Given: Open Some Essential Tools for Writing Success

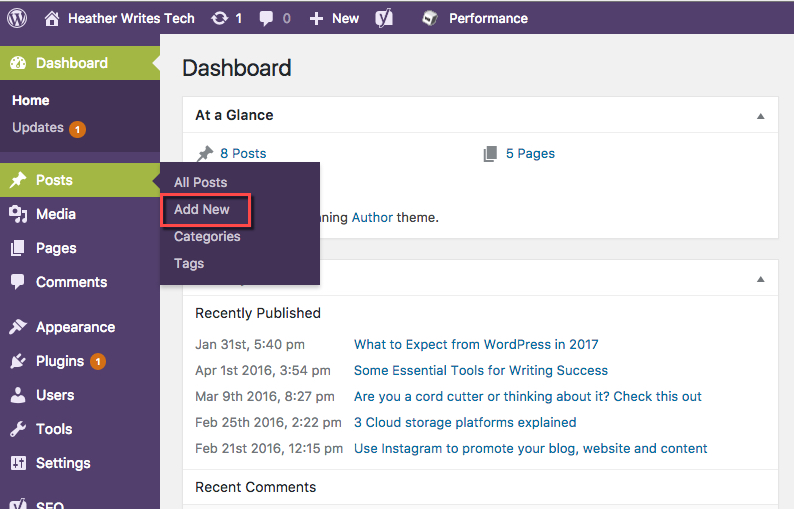Looking at the screenshot, I should pyautogui.click(x=481, y=371).
